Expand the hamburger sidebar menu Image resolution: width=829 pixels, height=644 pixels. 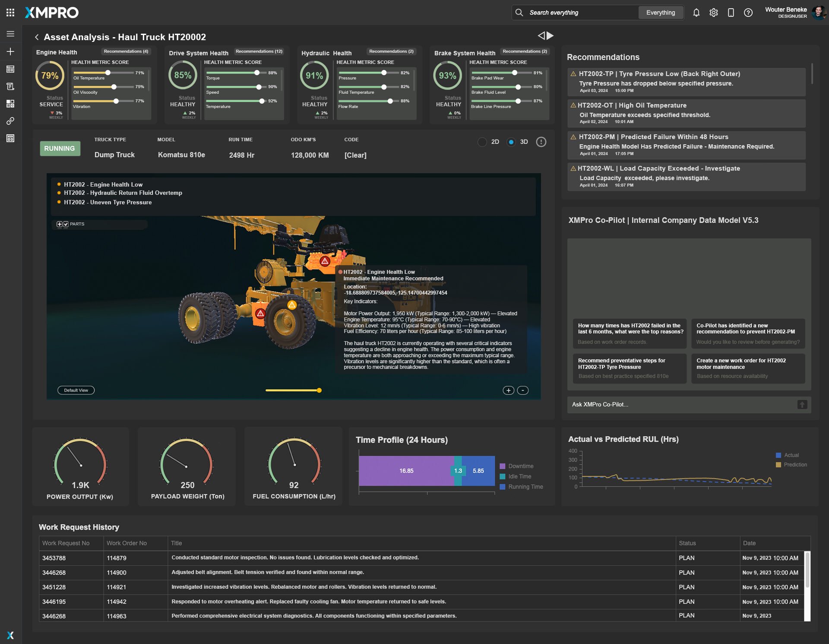pos(10,34)
